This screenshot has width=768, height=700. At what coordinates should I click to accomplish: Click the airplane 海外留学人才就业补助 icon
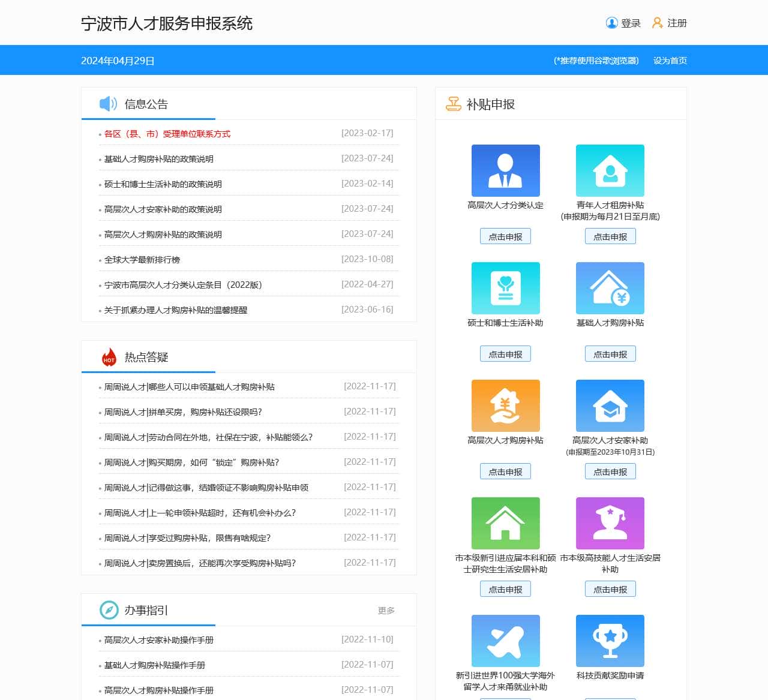pyautogui.click(x=505, y=641)
